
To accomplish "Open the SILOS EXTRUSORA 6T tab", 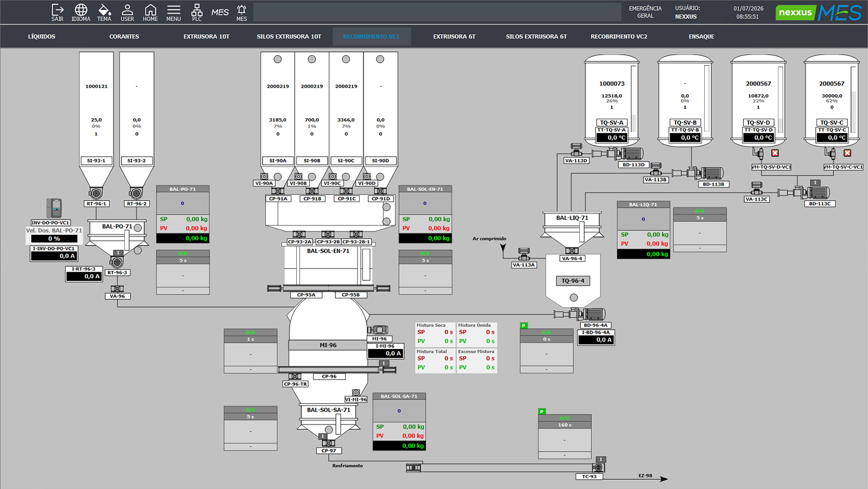I will click(x=537, y=36).
